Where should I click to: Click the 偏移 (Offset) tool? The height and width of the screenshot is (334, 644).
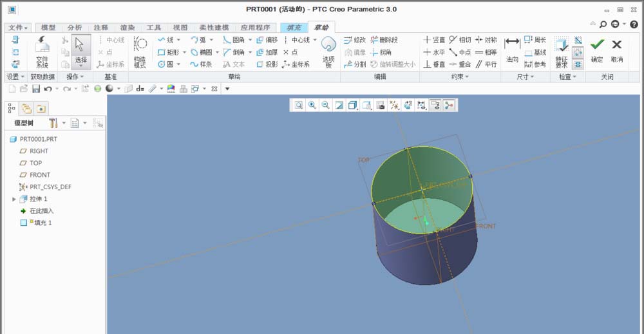tap(267, 40)
